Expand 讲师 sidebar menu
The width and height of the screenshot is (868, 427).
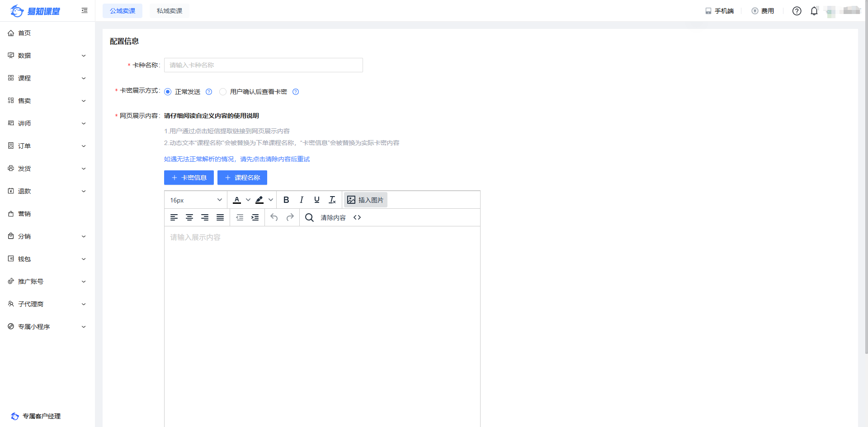47,123
